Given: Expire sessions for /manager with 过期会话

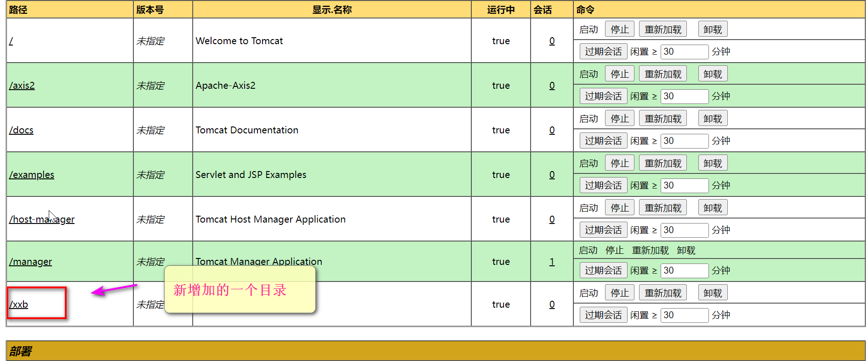Looking at the screenshot, I should point(603,270).
